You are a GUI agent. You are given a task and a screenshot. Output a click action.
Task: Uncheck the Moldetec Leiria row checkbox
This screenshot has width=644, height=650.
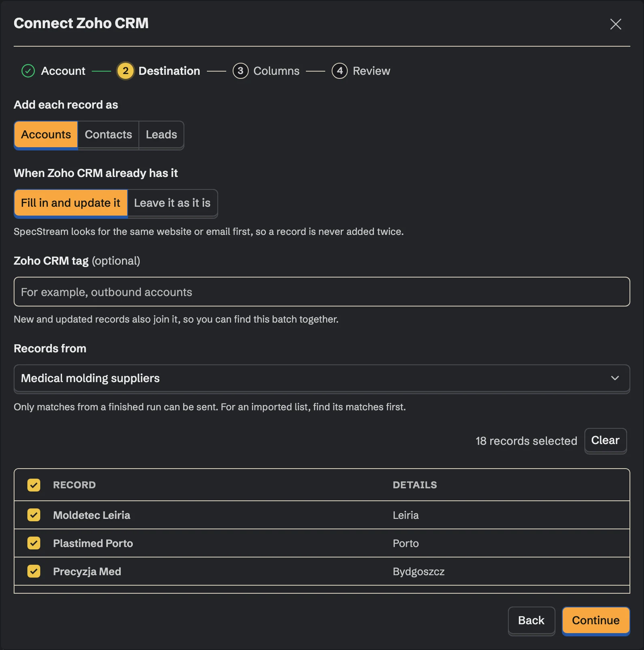[34, 515]
